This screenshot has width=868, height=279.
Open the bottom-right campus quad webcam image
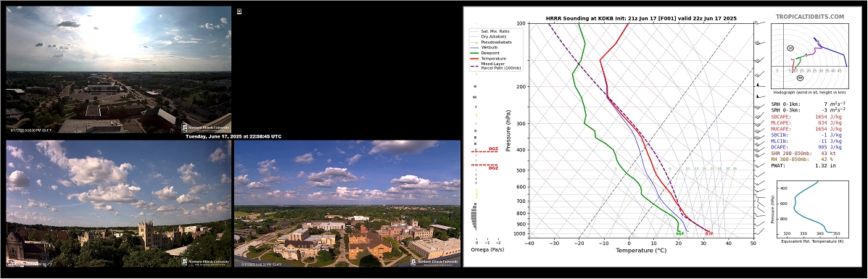click(x=347, y=204)
